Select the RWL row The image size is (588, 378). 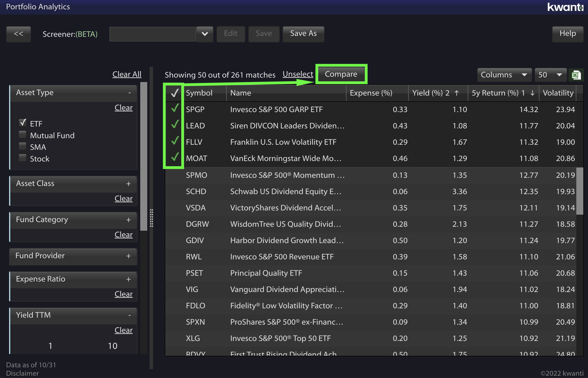click(x=371, y=257)
